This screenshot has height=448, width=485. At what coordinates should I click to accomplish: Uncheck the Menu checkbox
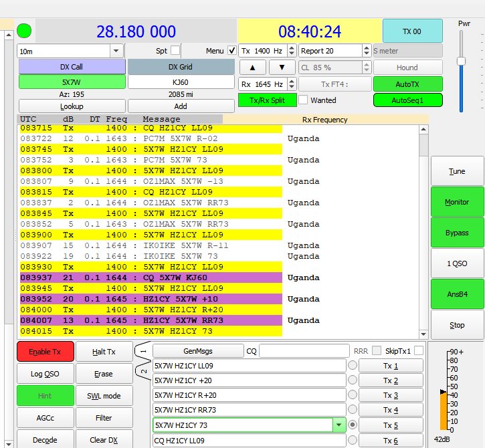point(231,50)
